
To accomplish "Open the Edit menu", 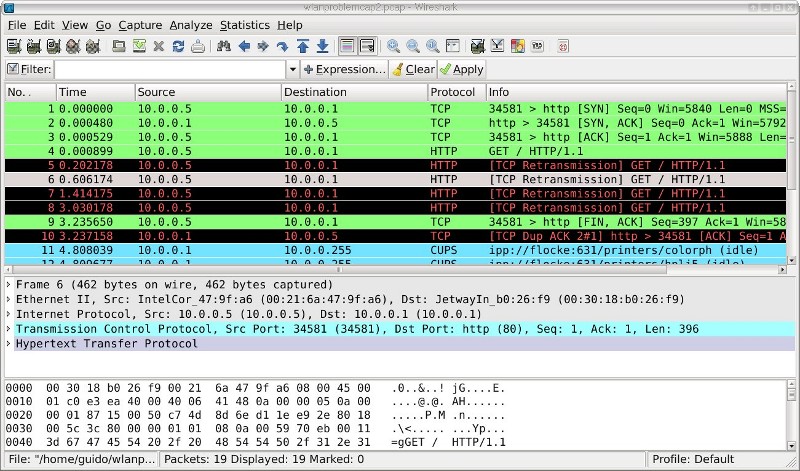I will coord(44,25).
